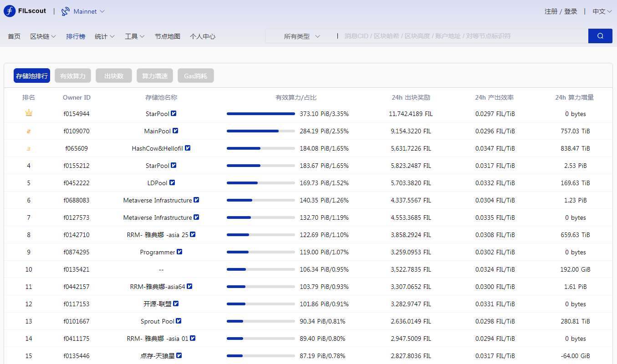This screenshot has width=617, height=364.
Task: Click verified badge beside RRM- 雅典娜 -asia 25
Action: coord(193,234)
